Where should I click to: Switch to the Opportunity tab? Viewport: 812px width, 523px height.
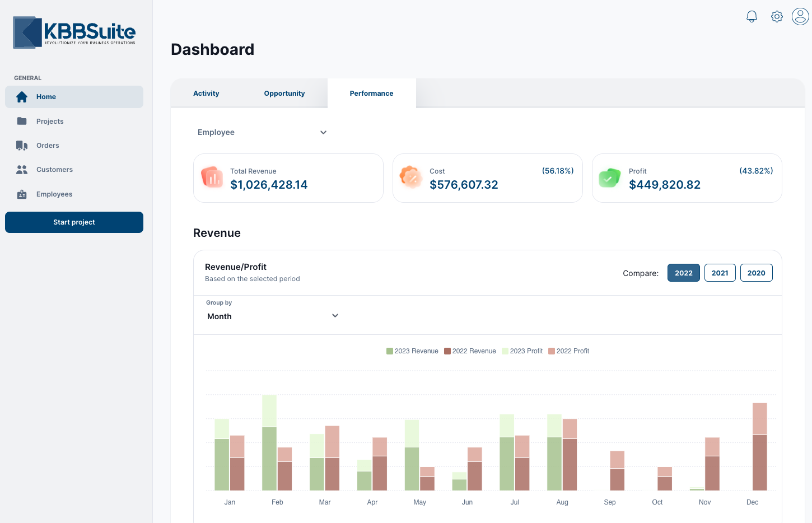284,94
